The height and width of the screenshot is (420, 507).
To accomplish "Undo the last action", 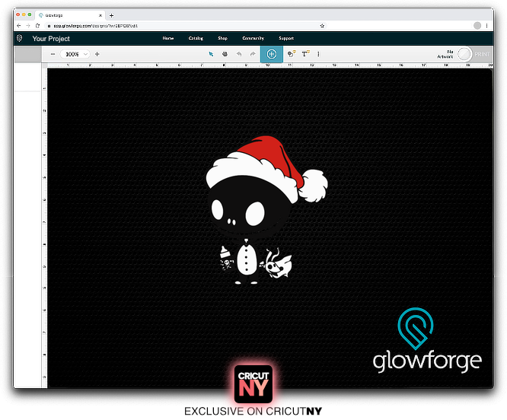I will (x=239, y=54).
